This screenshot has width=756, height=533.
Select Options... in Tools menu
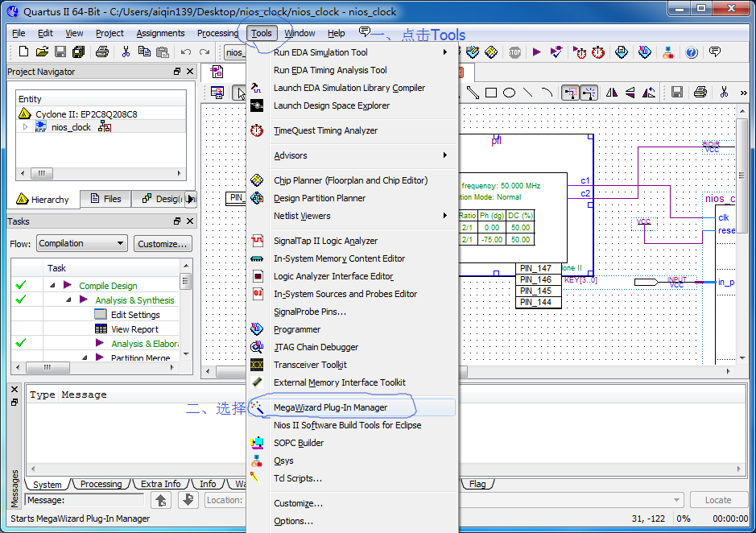pyautogui.click(x=351, y=521)
